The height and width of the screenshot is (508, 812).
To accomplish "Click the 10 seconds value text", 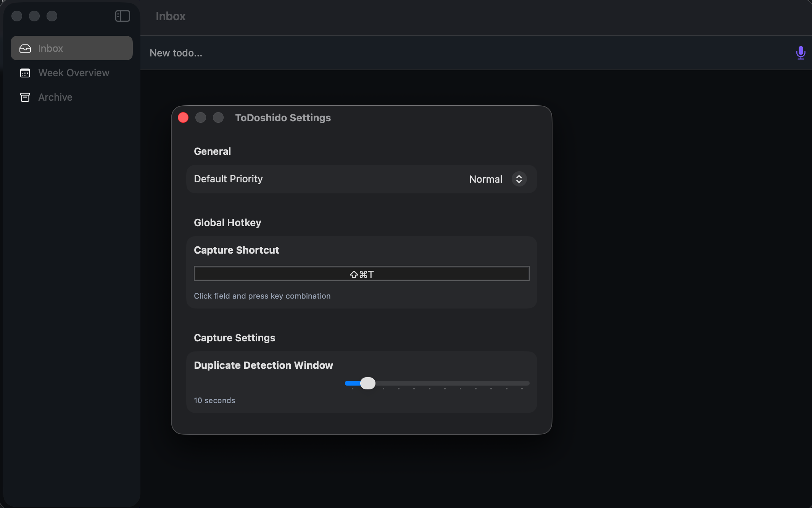I will point(214,400).
